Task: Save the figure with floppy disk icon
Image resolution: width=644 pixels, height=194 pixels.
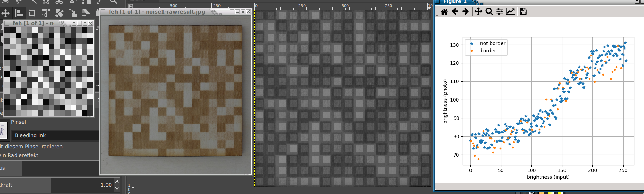Action: [x=523, y=12]
